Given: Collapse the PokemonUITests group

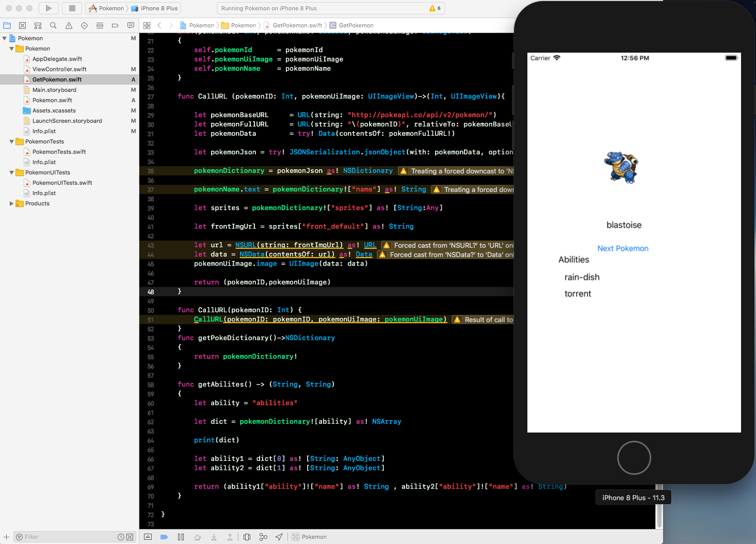Looking at the screenshot, I should coord(12,172).
